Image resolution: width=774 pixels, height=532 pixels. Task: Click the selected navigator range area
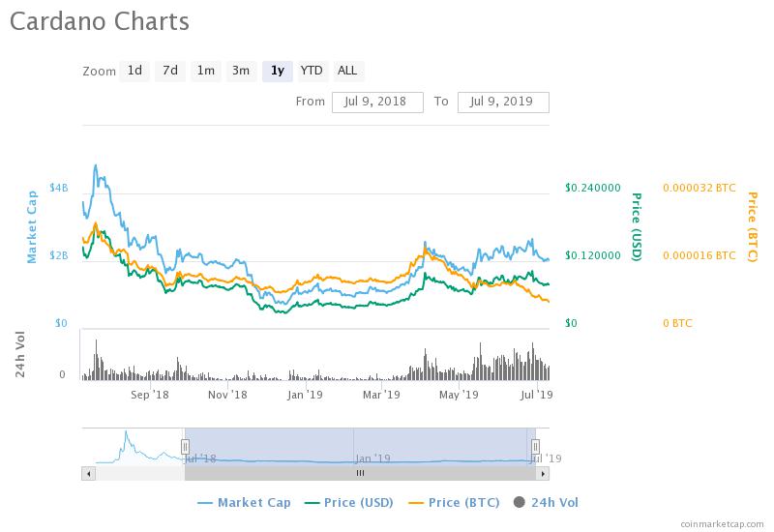point(360,445)
